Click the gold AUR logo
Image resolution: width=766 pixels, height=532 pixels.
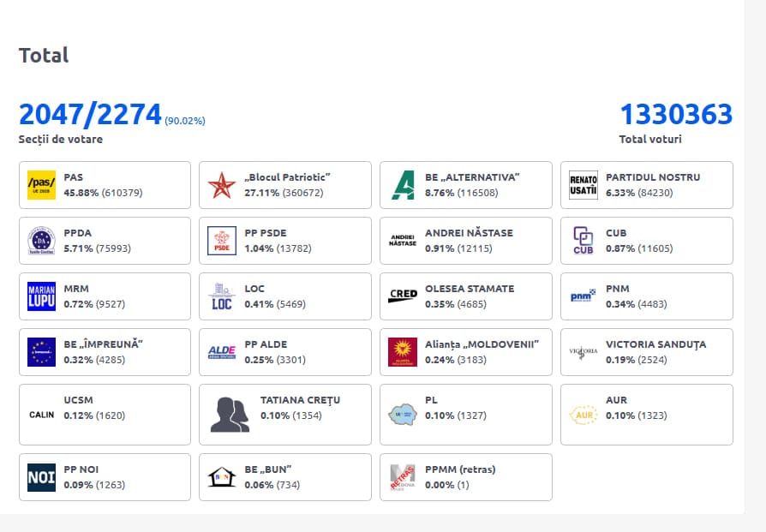tap(583, 415)
